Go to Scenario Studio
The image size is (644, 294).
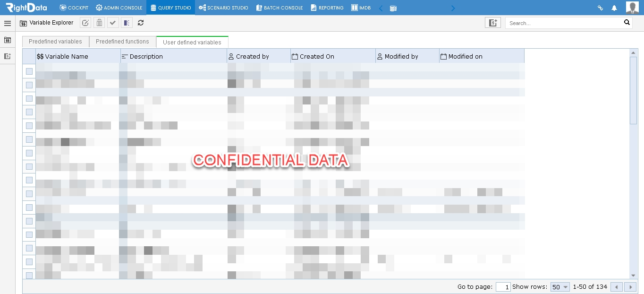tap(223, 8)
